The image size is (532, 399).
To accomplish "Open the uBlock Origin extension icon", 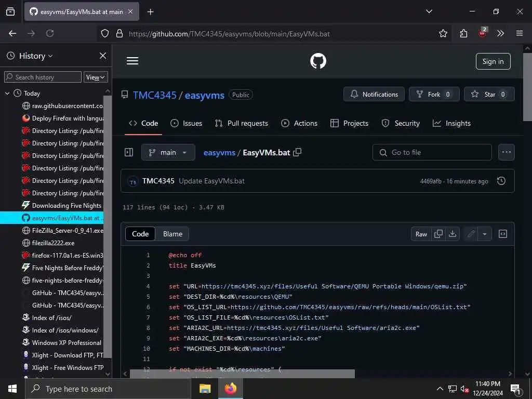I will [483, 33].
